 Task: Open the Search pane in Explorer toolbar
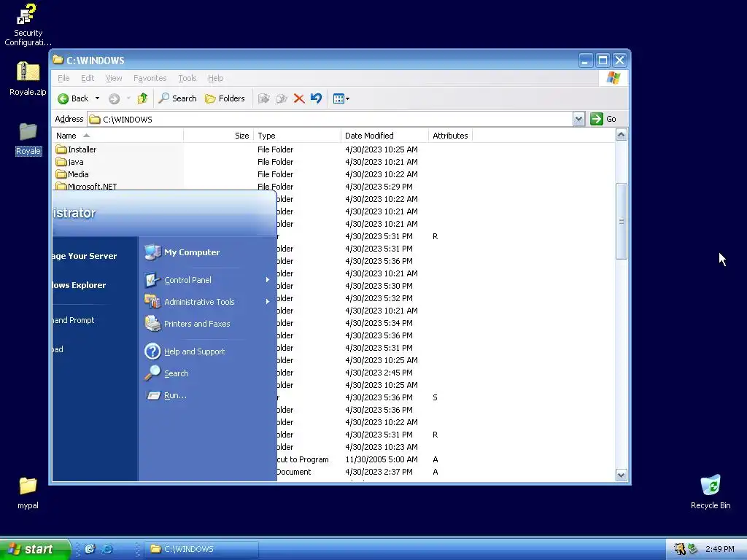tap(178, 98)
